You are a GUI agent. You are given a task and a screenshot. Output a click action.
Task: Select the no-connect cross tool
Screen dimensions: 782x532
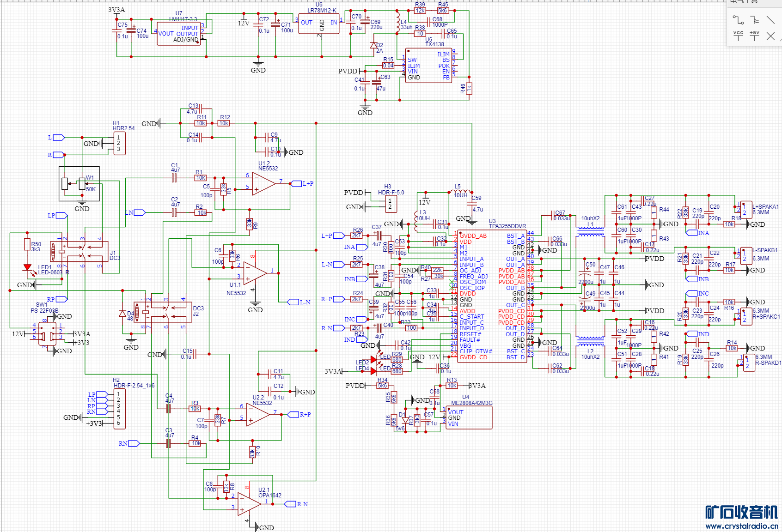coord(770,36)
